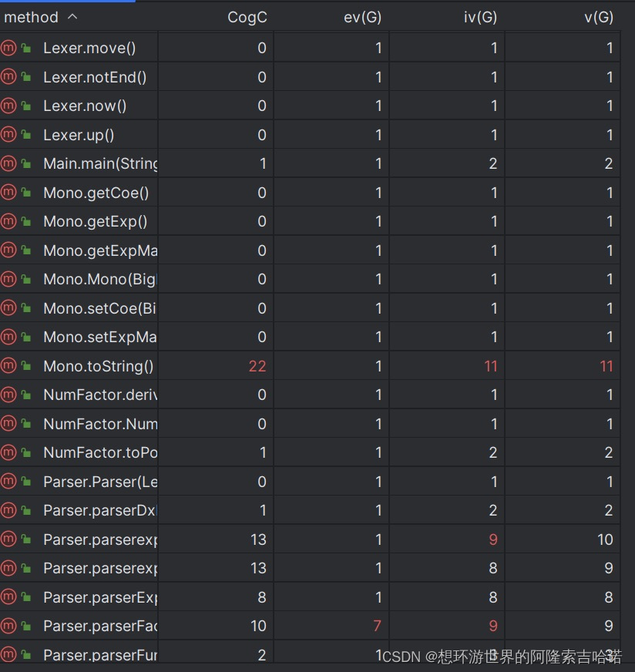Click the red ev(G) value 7
Image resolution: width=635 pixels, height=672 pixels.
377,626
